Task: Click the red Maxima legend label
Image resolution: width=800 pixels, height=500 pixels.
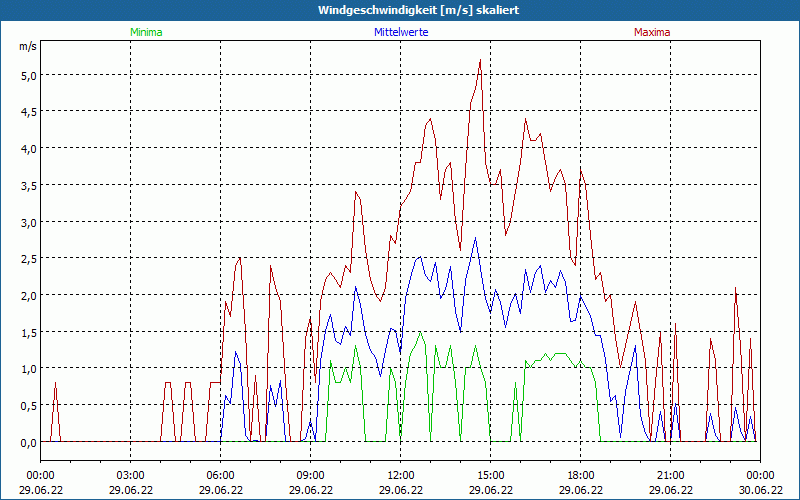Action: (x=652, y=32)
